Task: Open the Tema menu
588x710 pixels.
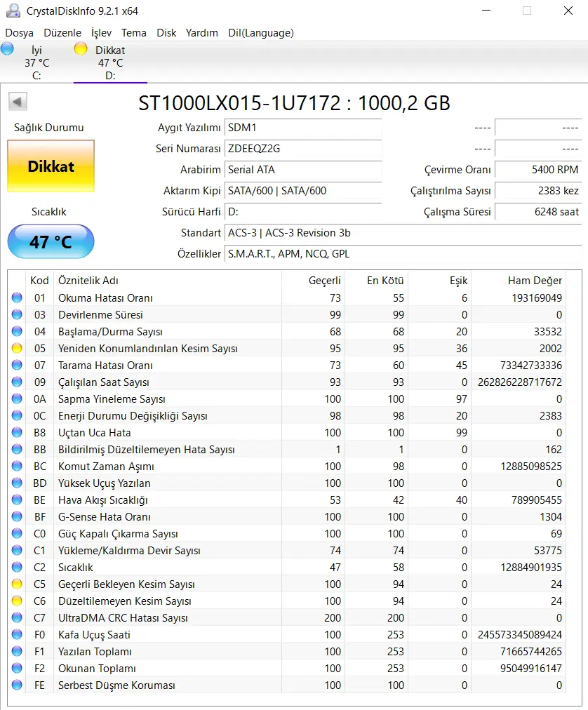Action: [133, 33]
